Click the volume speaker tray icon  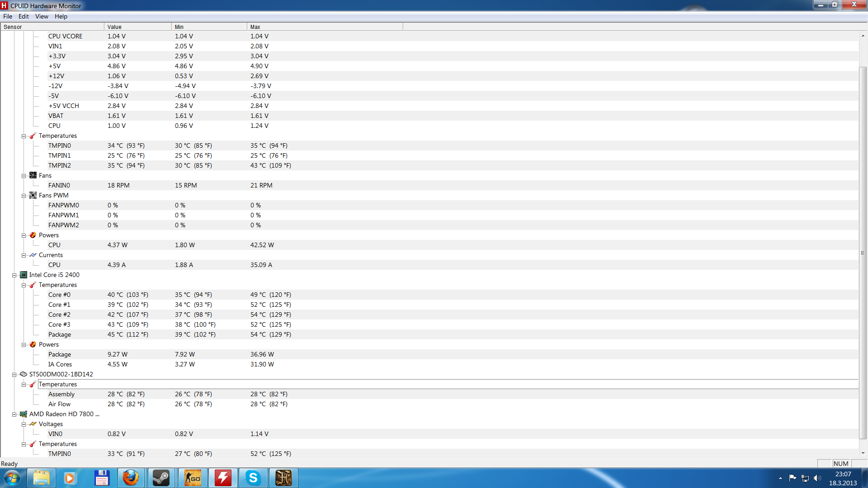(x=817, y=478)
